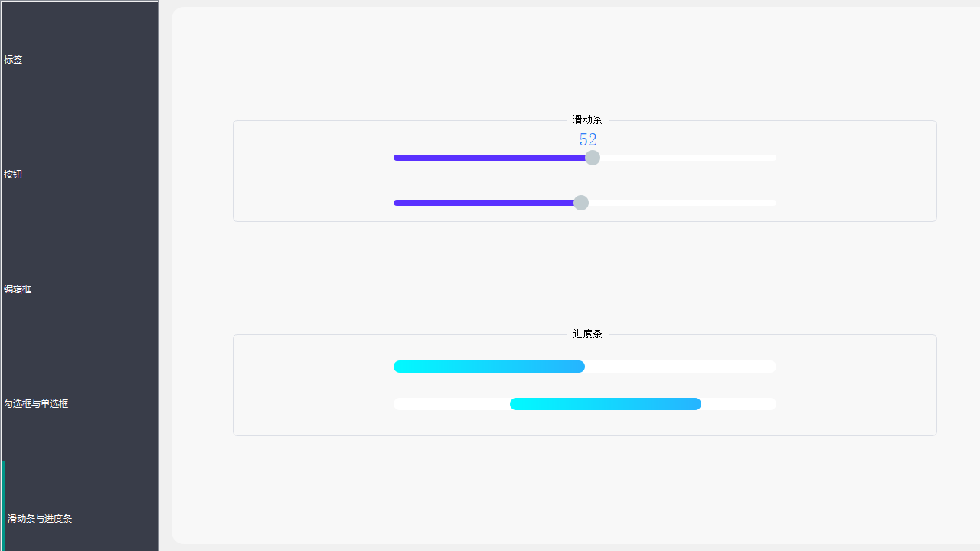Click the cyan fill of the first progress bar
The height and width of the screenshot is (551, 980).
489,367
